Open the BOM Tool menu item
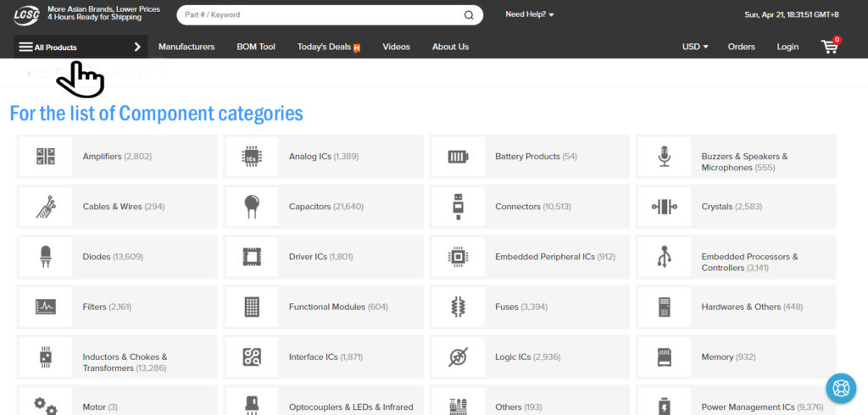 point(256,47)
